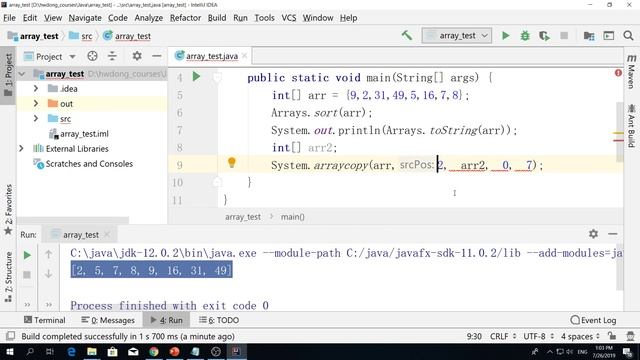The height and width of the screenshot is (360, 640).
Task: Click the Build project hammer icon
Action: pos(407,36)
